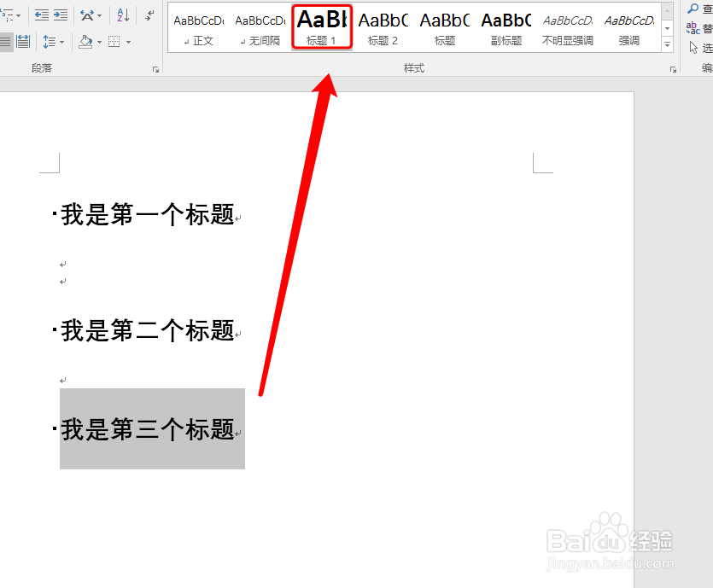This screenshot has height=588, width=713.
Task: Apply 标题 2 (Heading 2) style
Action: pyautogui.click(x=383, y=28)
